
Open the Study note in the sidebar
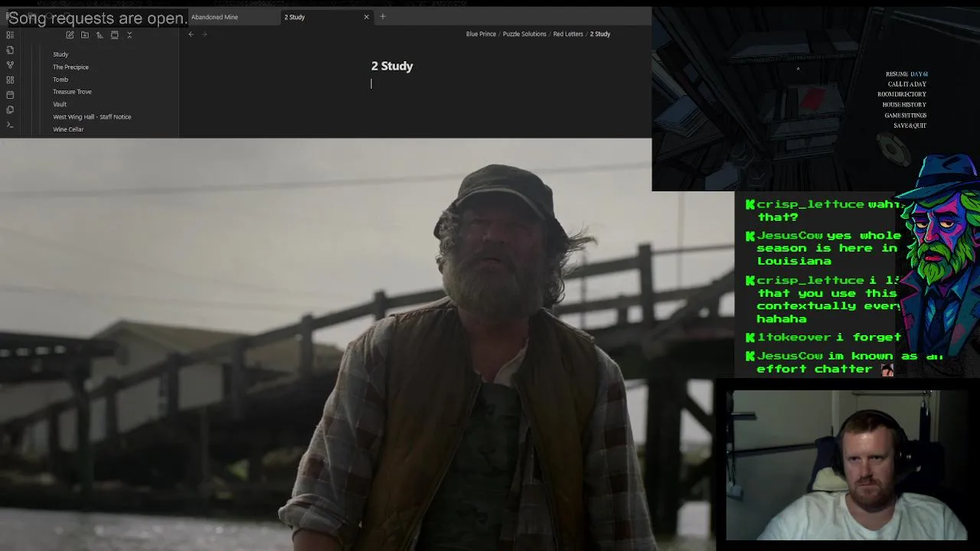[x=60, y=54]
